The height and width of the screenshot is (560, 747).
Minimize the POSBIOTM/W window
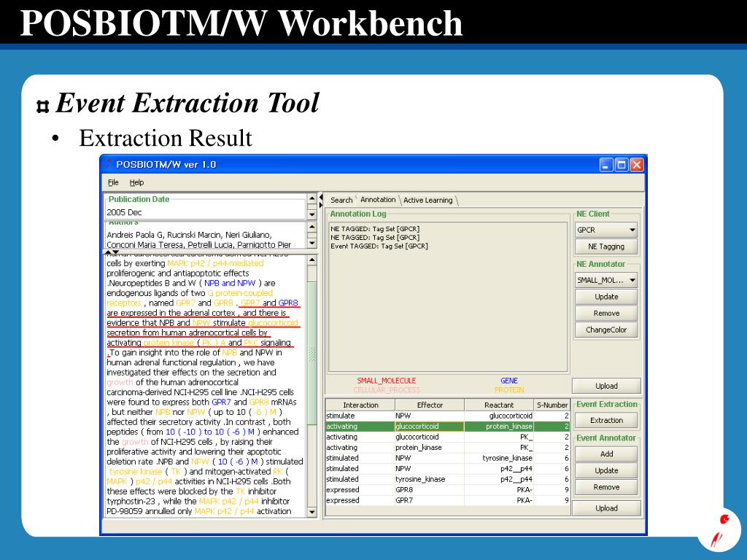(606, 165)
